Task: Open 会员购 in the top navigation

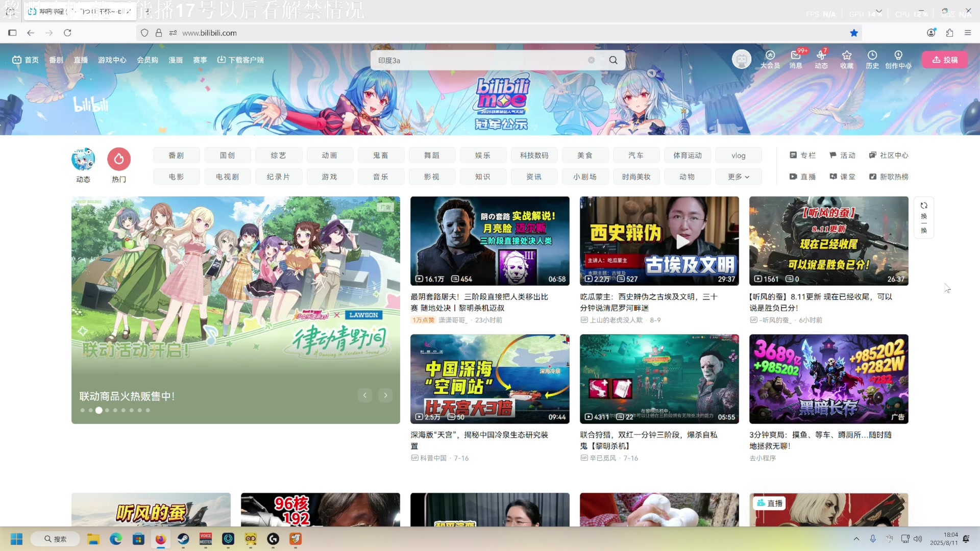Action: (148, 60)
